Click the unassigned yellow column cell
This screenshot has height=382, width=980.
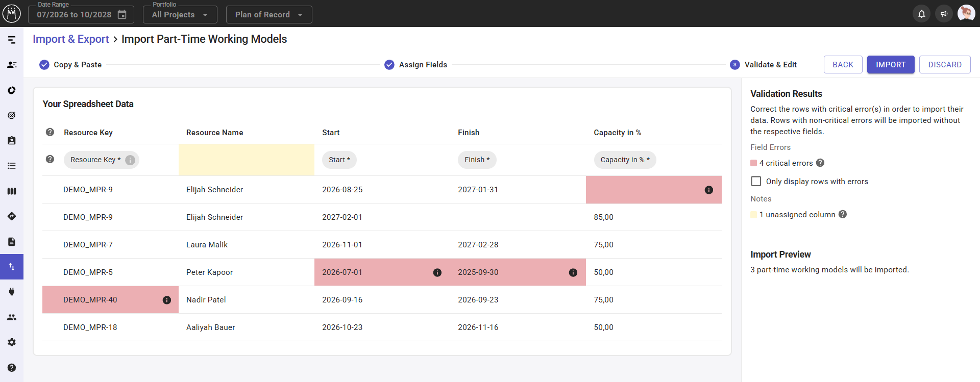point(247,160)
